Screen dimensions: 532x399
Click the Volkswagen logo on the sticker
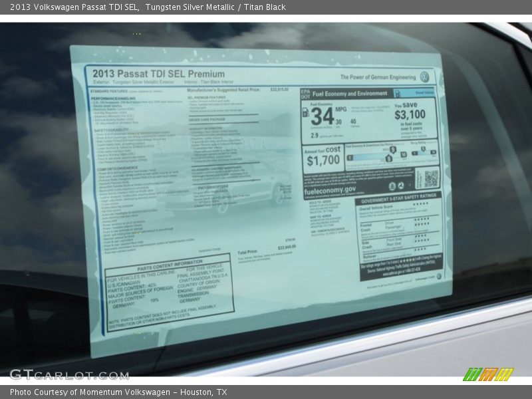pyautogui.click(x=424, y=77)
